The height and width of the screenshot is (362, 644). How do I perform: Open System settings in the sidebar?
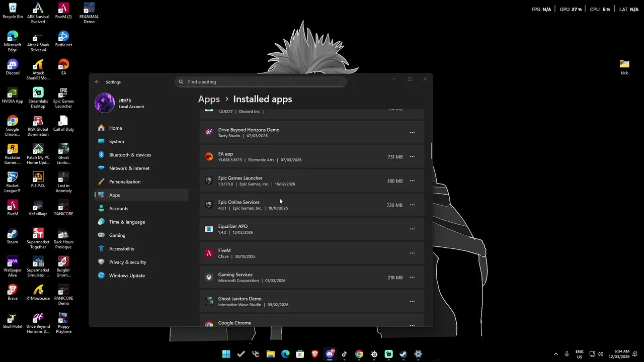(141, 141)
